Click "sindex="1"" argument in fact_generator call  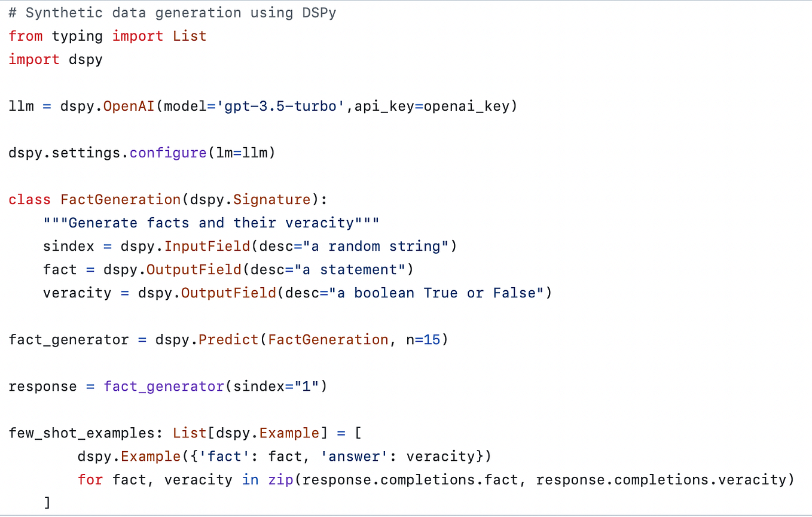pyautogui.click(x=276, y=387)
